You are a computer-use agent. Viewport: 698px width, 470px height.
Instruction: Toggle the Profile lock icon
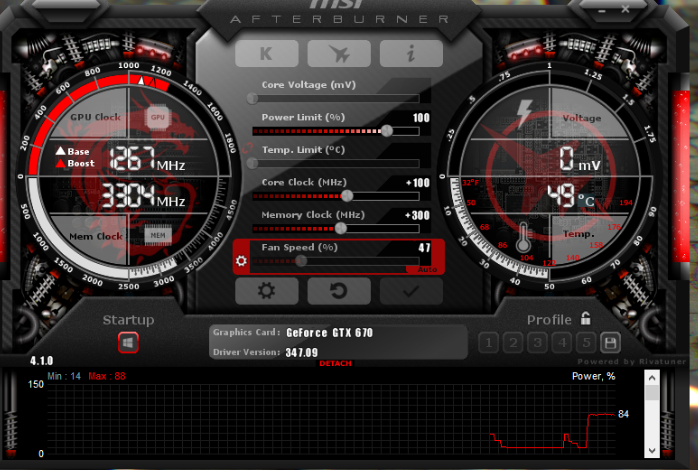point(585,318)
